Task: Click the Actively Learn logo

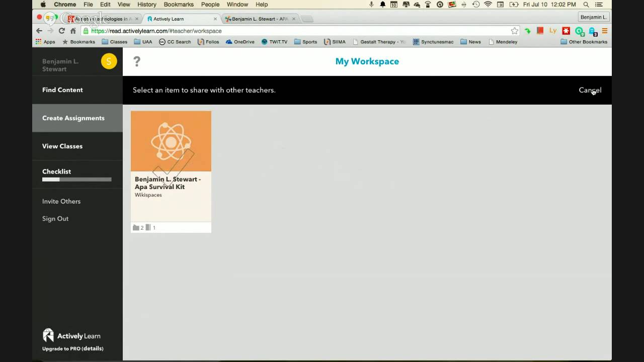Action: [x=71, y=335]
